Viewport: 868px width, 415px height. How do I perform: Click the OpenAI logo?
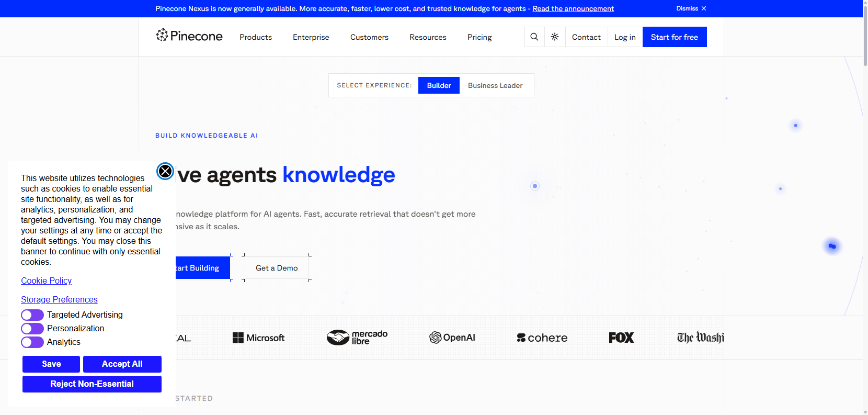coord(452,338)
